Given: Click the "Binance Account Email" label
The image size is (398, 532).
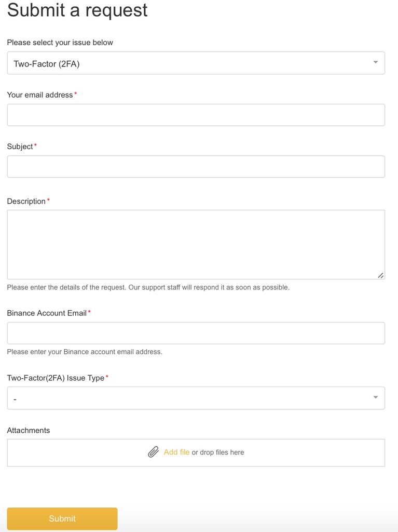Looking at the screenshot, I should [47, 313].
